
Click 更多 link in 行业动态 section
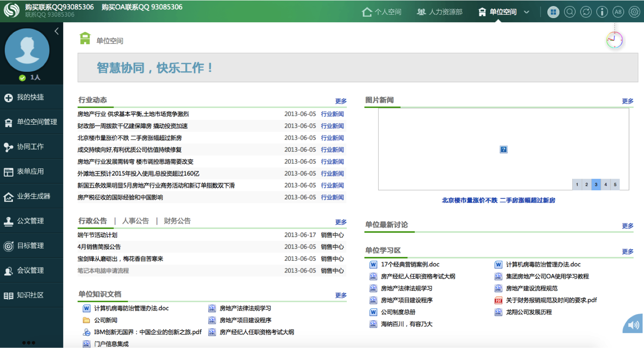click(x=341, y=101)
